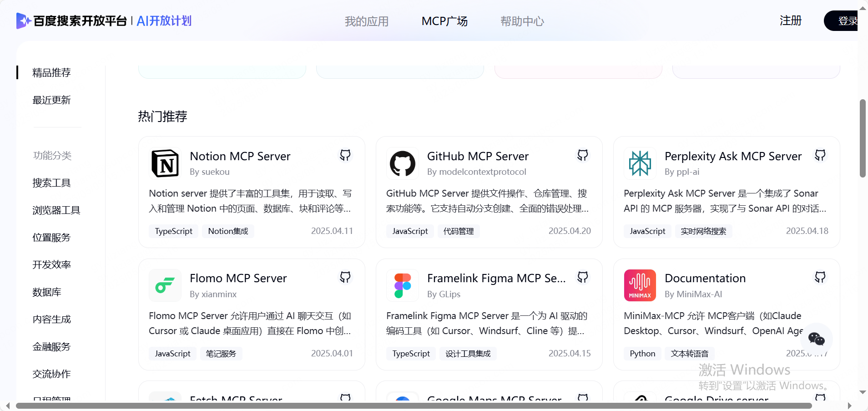
Task: Open the WeChat floating contact icon
Action: pyautogui.click(x=817, y=339)
